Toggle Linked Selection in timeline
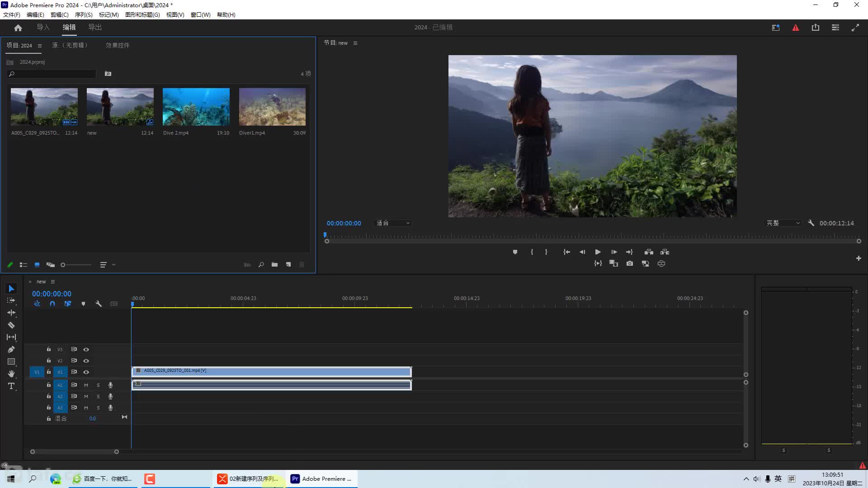This screenshot has height=488, width=868. tap(68, 304)
